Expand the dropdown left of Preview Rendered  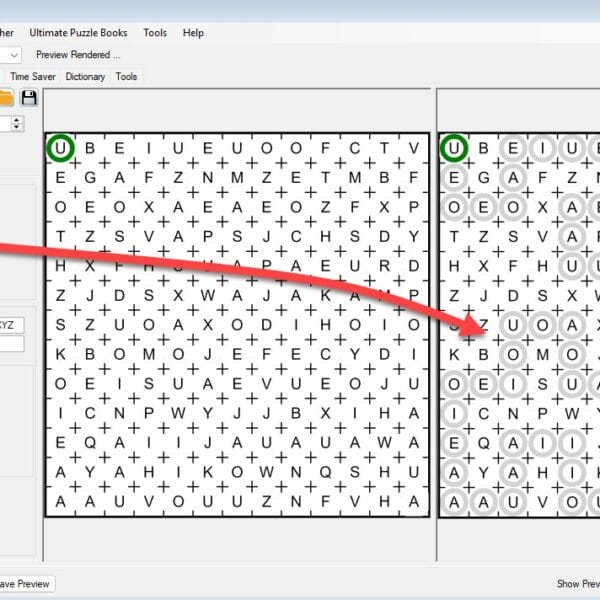pyautogui.click(x=13, y=55)
